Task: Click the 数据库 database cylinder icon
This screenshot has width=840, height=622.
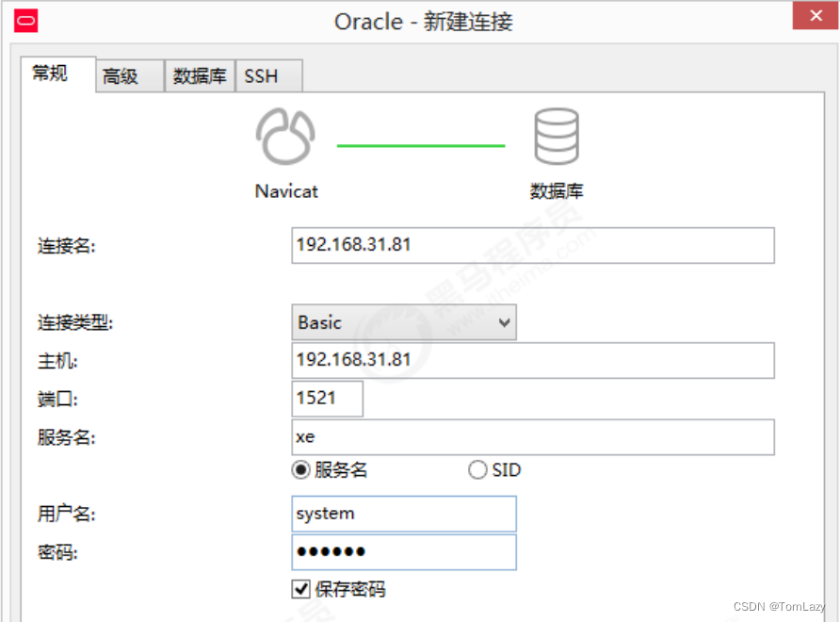Action: tap(556, 135)
